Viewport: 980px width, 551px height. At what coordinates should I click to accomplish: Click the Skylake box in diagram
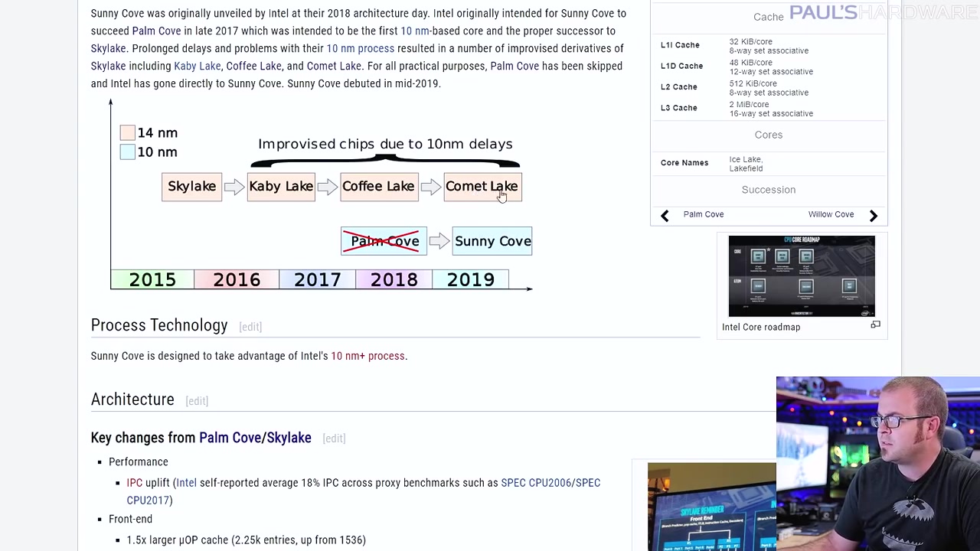(x=191, y=187)
